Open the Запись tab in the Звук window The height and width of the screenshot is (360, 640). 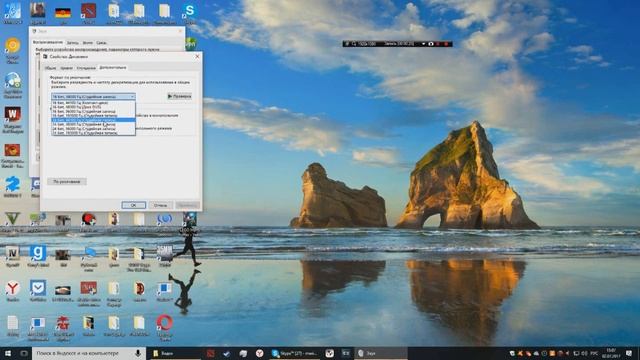[73, 42]
